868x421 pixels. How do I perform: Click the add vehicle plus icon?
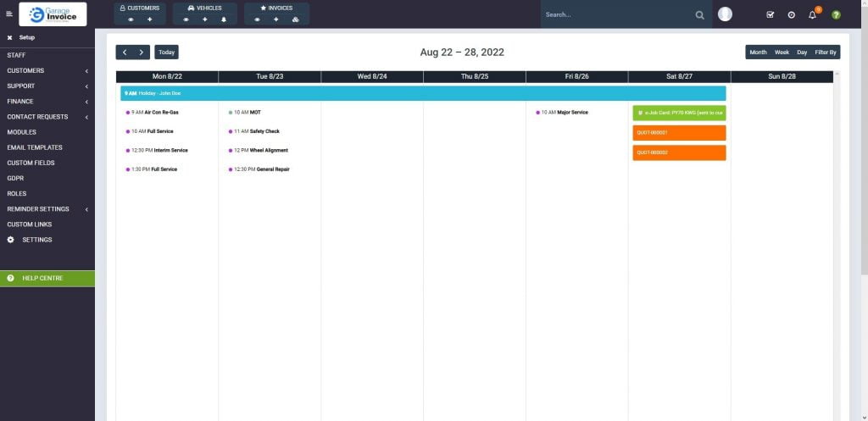pyautogui.click(x=204, y=19)
